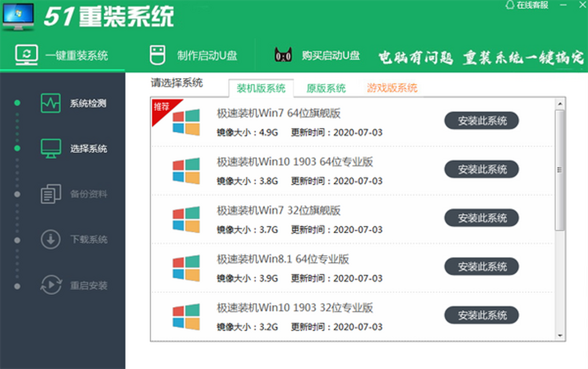
Task: Switch to the 游戏版系统 tab
Action: 392,88
